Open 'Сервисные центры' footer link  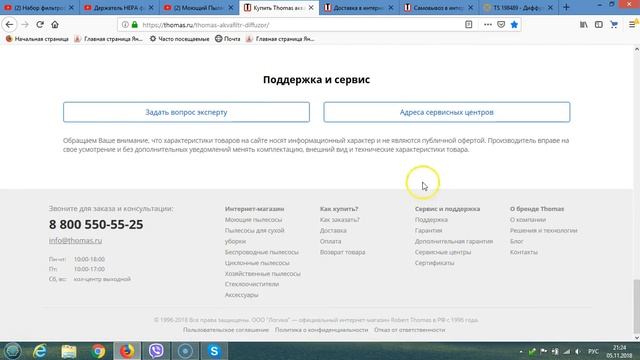(443, 252)
